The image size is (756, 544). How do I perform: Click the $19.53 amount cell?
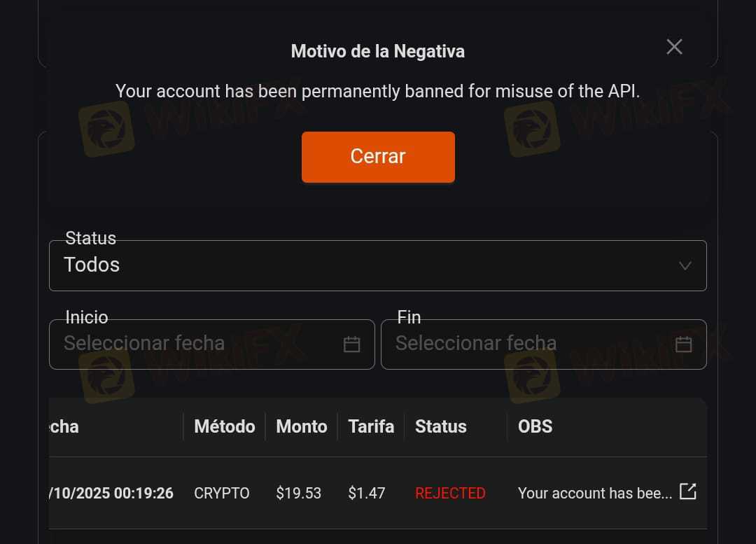[x=298, y=493]
